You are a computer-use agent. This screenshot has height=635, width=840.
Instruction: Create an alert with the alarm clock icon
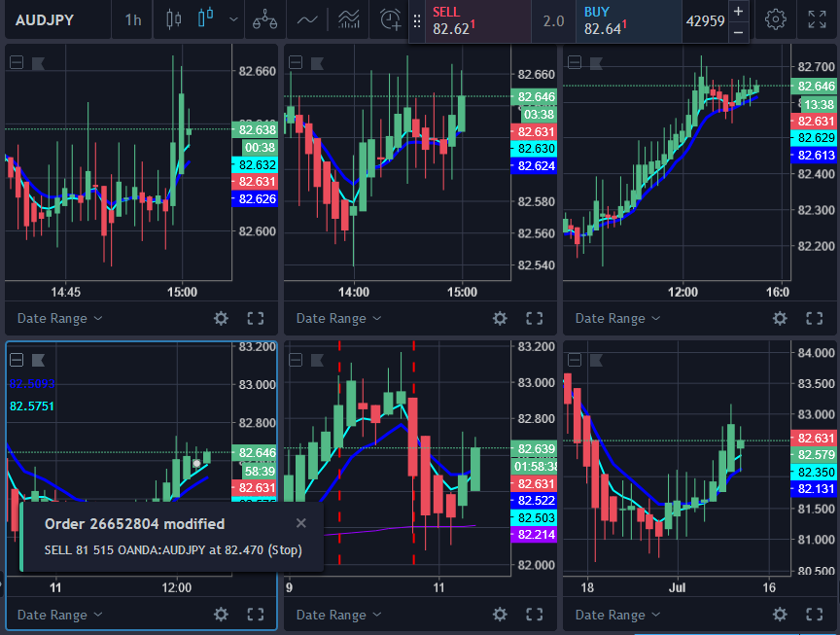click(391, 18)
